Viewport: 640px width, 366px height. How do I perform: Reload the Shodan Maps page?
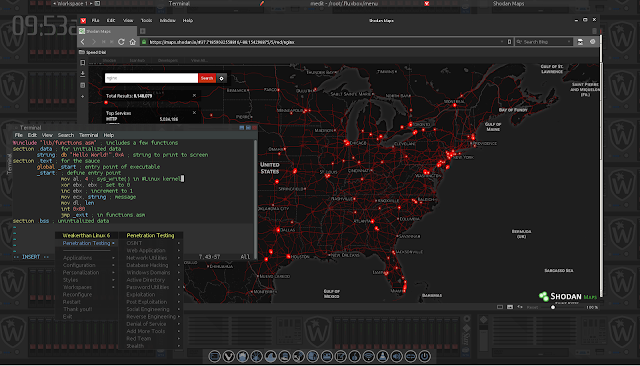coord(121,42)
